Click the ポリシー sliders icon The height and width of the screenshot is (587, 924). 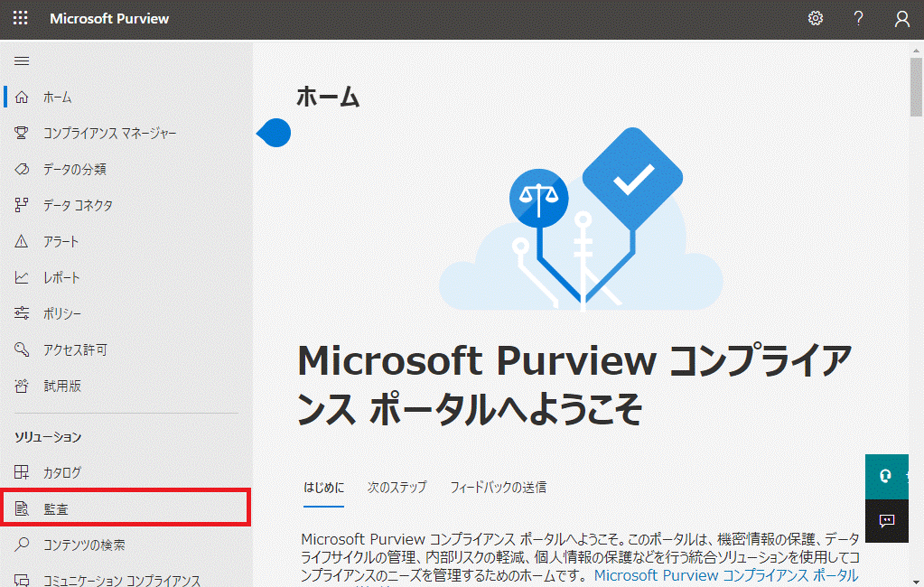click(x=22, y=313)
